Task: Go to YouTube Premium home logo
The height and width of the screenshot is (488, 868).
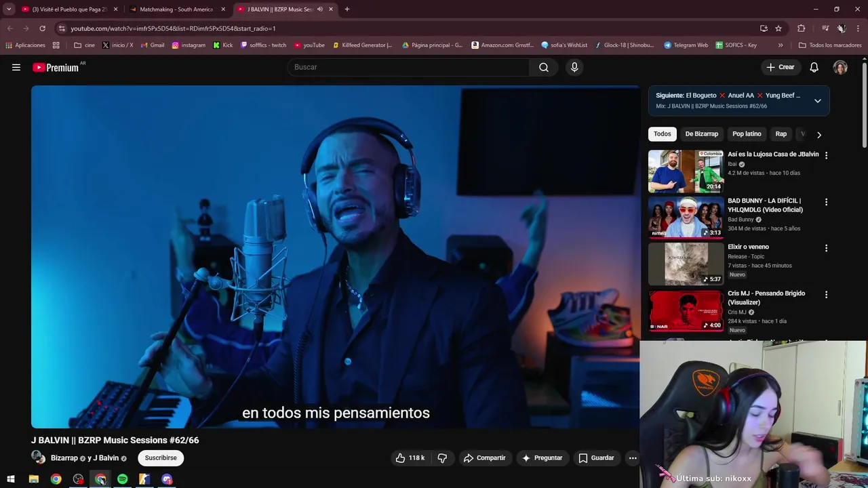Action: pyautogui.click(x=56, y=67)
